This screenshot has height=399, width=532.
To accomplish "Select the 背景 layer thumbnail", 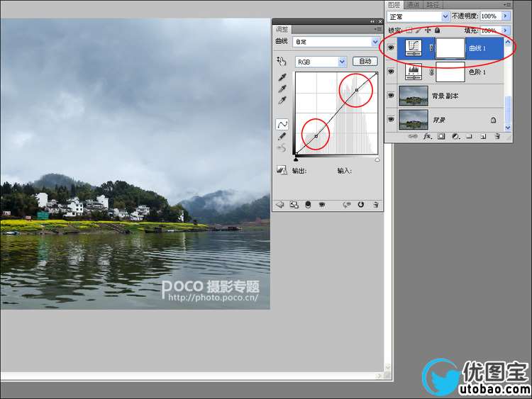I will [414, 119].
